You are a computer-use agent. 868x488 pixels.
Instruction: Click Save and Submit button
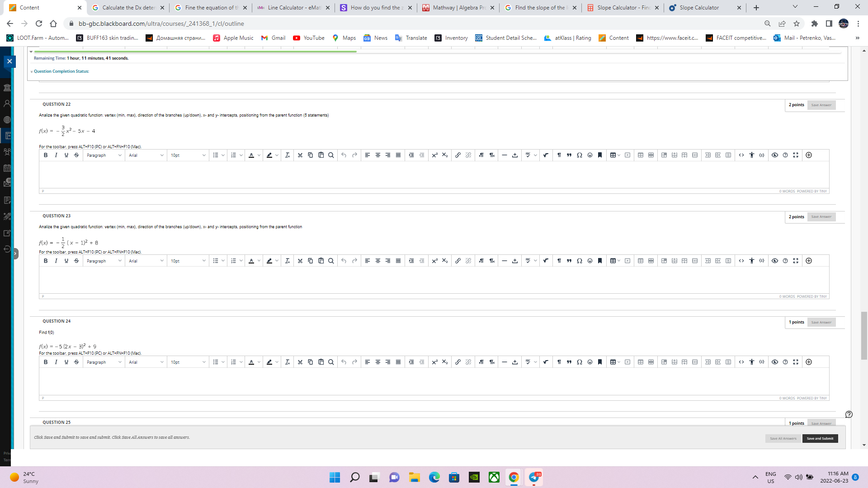pos(820,438)
